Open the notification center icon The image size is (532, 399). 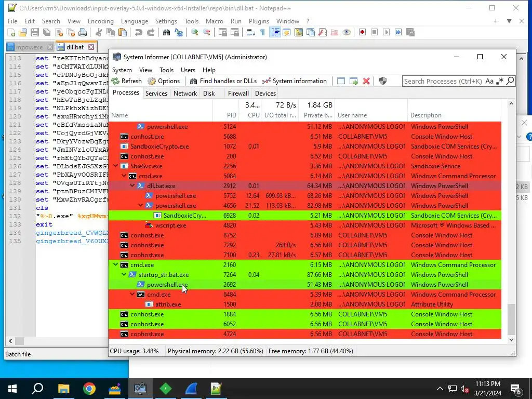tap(516, 389)
